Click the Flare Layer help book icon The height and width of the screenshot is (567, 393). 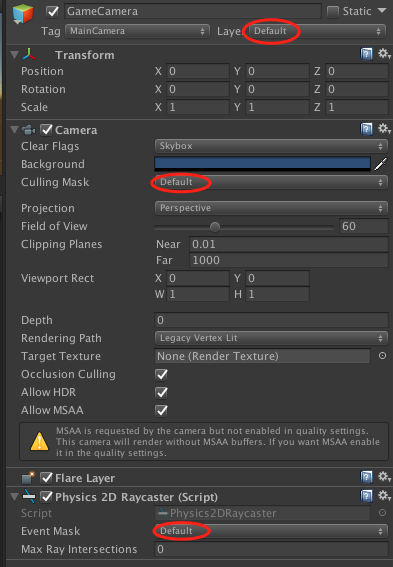coord(366,477)
